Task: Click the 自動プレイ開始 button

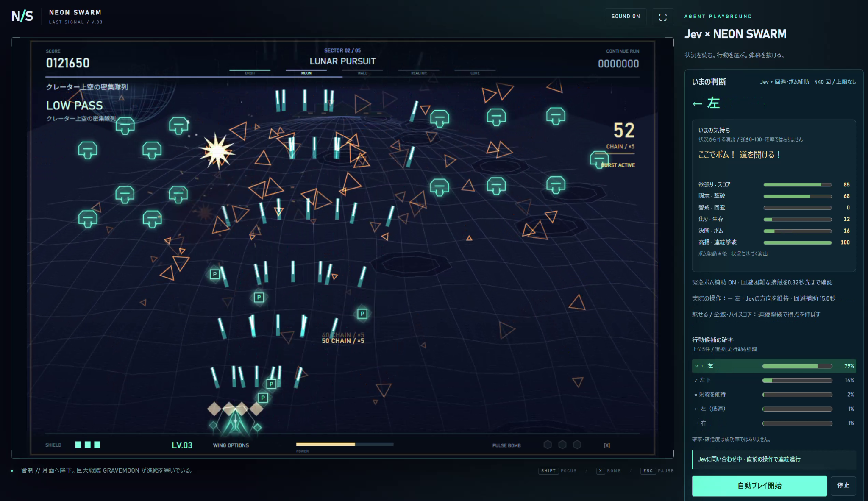Action: click(759, 486)
